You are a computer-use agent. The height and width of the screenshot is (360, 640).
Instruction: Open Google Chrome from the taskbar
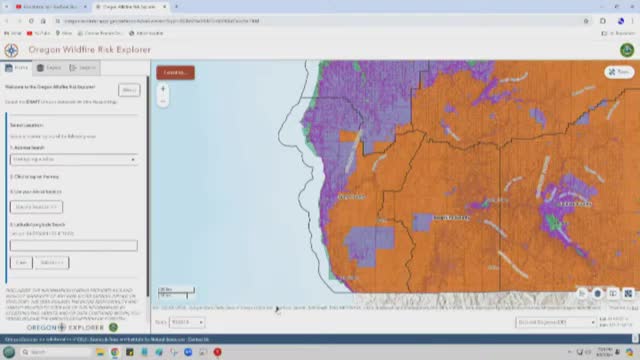(x=115, y=352)
